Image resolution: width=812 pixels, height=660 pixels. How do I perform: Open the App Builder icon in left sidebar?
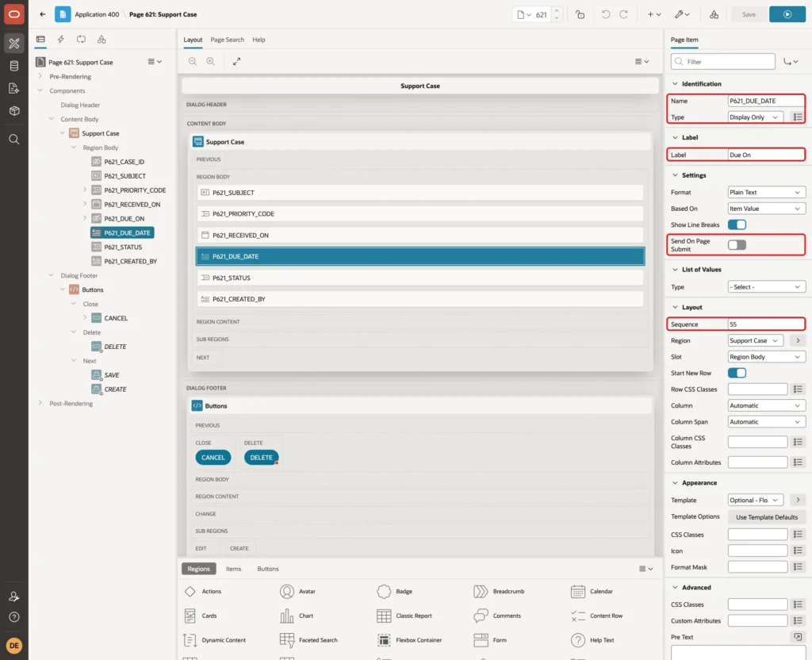[x=14, y=44]
